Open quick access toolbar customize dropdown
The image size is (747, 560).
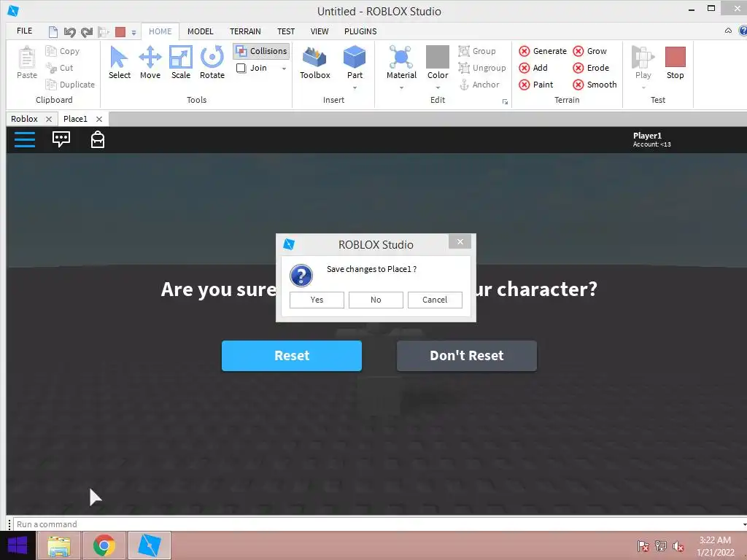pyautogui.click(x=134, y=33)
